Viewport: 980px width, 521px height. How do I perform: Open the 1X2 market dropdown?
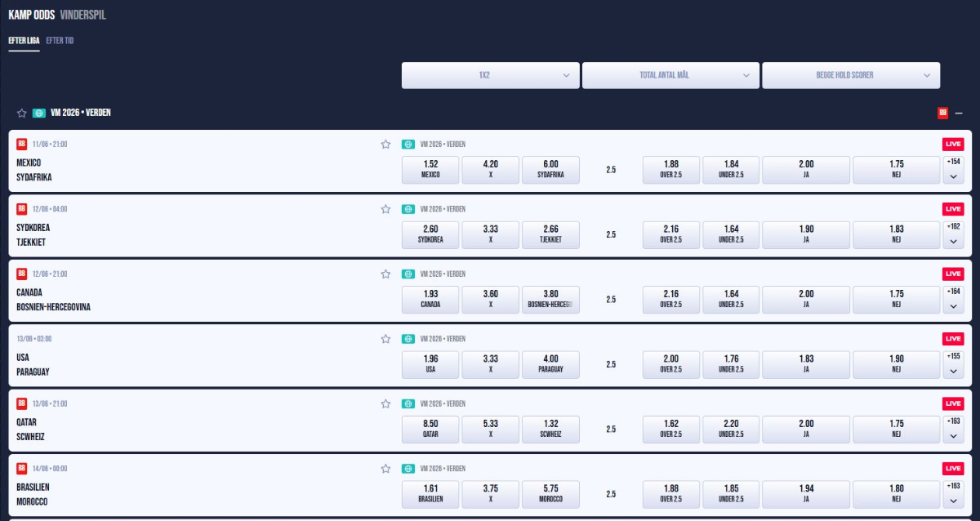click(490, 75)
